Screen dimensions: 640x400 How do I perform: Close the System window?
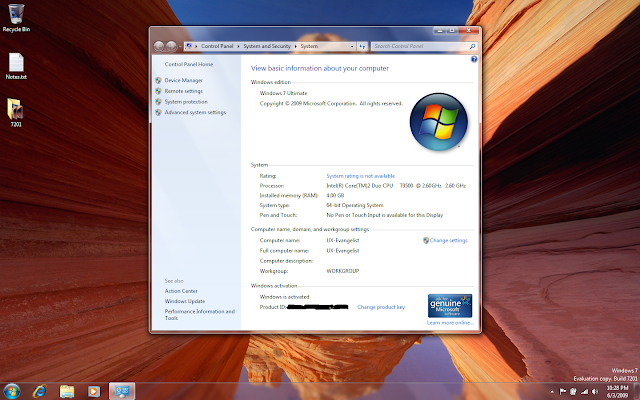click(469, 31)
